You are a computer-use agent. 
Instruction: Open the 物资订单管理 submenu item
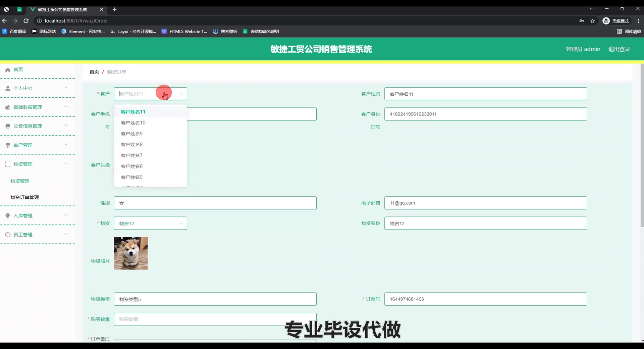[24, 197]
